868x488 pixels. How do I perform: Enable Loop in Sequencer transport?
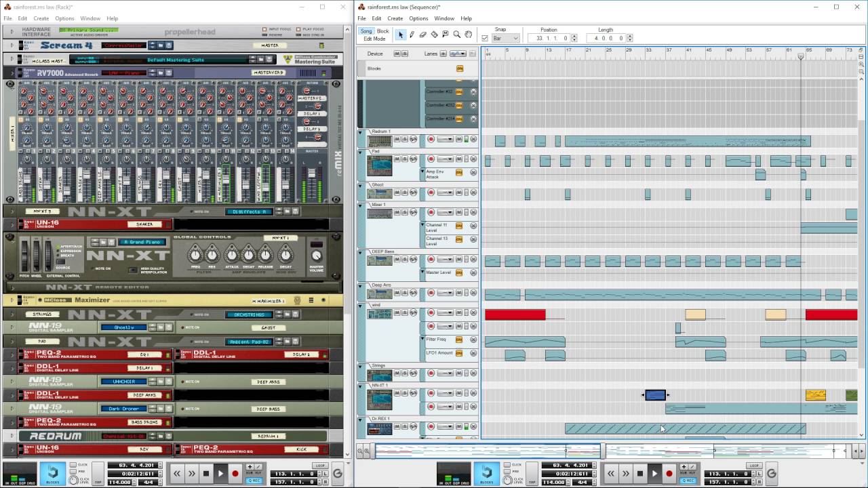[754, 466]
